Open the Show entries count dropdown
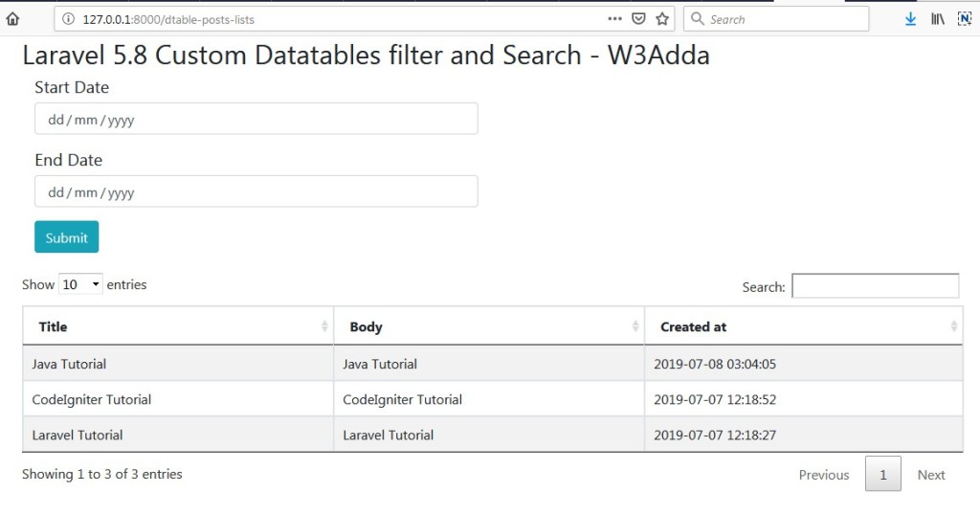This screenshot has height=515, width=980. tap(80, 284)
